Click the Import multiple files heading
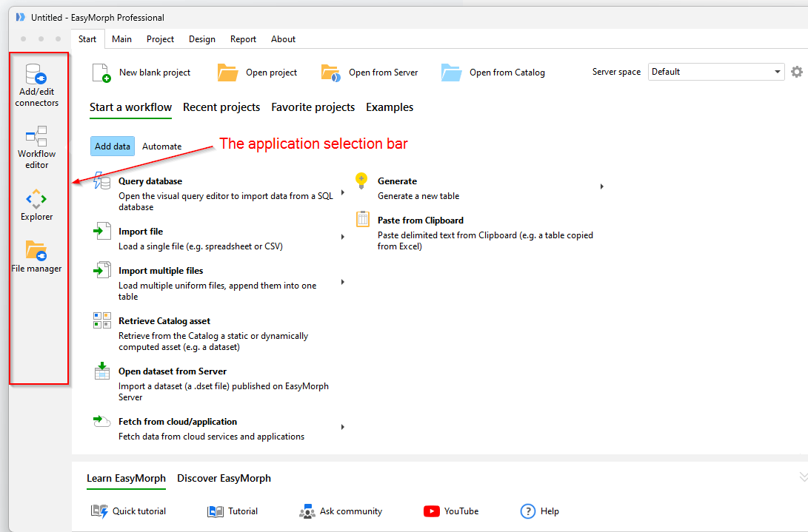The height and width of the screenshot is (532, 808). pyautogui.click(x=161, y=271)
